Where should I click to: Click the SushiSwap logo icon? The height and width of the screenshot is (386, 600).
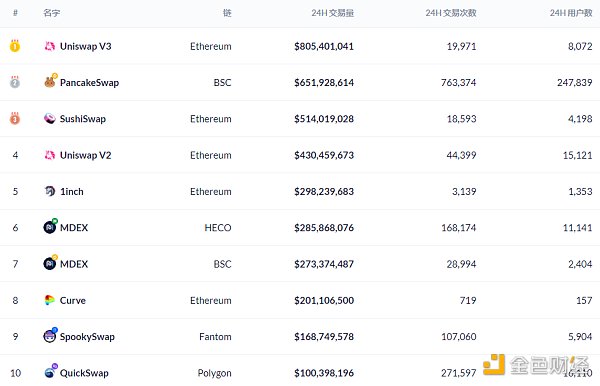[x=50, y=119]
